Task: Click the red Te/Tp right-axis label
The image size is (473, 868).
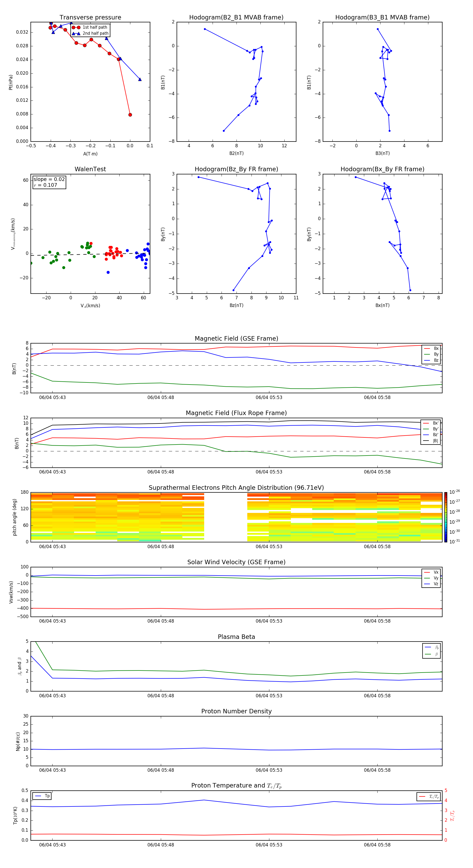Action: pyautogui.click(x=452, y=815)
